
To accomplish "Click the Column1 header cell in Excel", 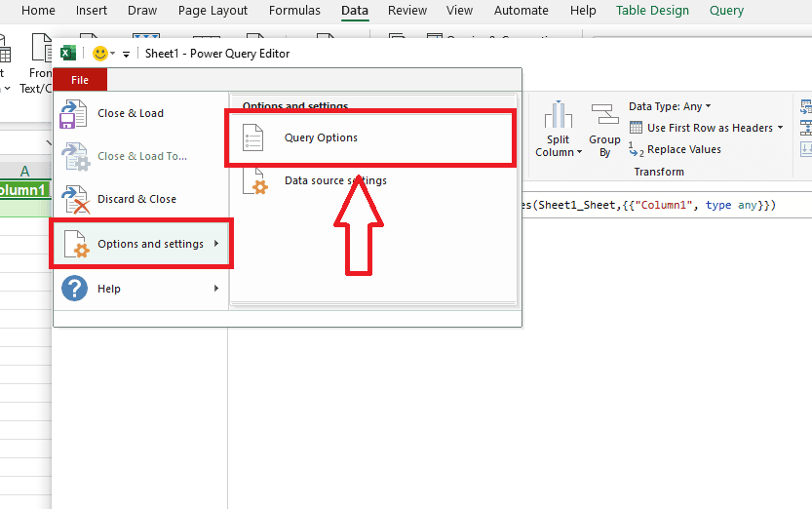I will pos(24,190).
